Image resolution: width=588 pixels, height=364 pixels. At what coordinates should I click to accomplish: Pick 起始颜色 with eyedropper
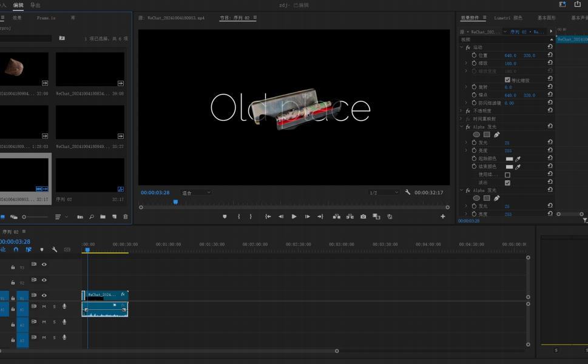click(518, 159)
